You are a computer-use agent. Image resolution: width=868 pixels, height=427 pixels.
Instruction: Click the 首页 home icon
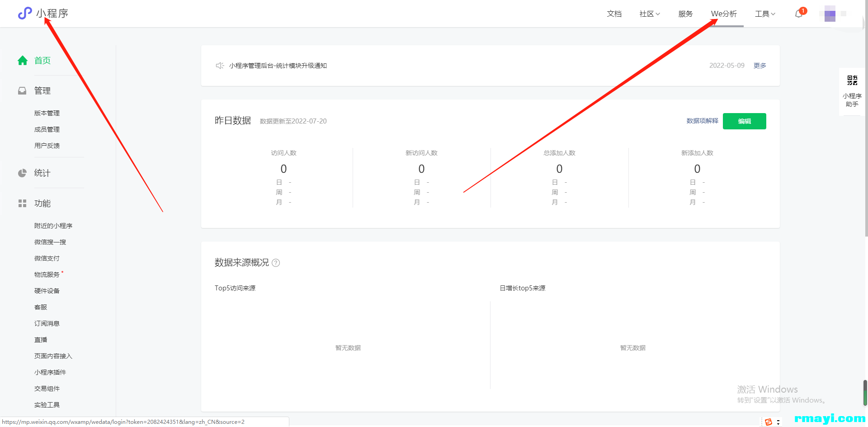pos(23,61)
